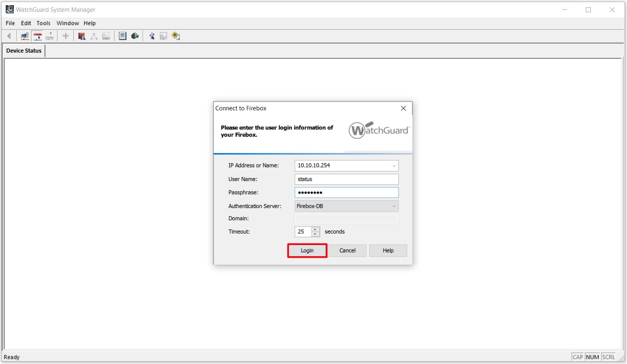Click the colored-lines notebook log icon

pos(122,36)
